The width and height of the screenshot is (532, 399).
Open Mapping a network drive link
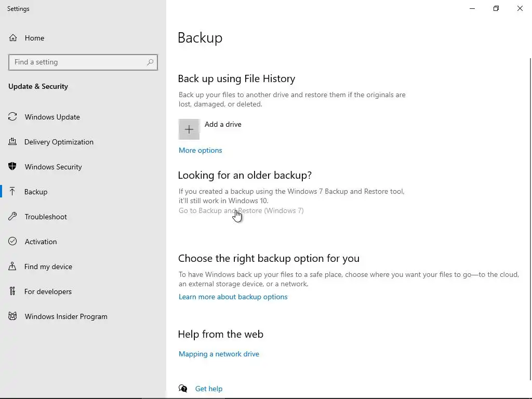219,354
